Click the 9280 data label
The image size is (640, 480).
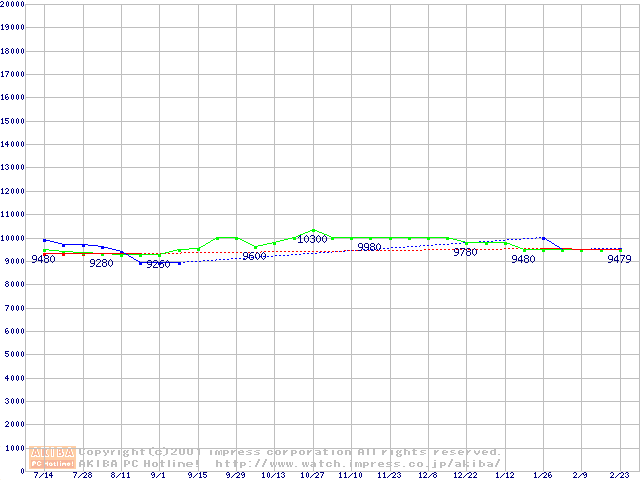101,264
